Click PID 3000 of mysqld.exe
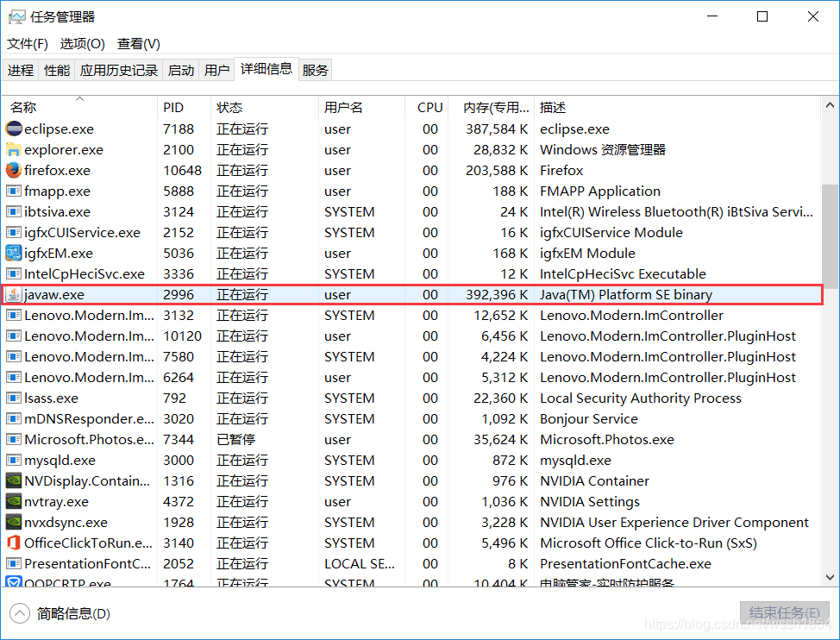 pos(179,460)
